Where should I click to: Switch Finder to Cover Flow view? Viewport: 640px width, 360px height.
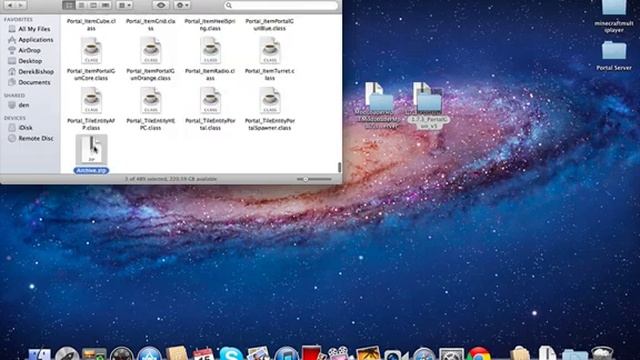click(x=105, y=5)
